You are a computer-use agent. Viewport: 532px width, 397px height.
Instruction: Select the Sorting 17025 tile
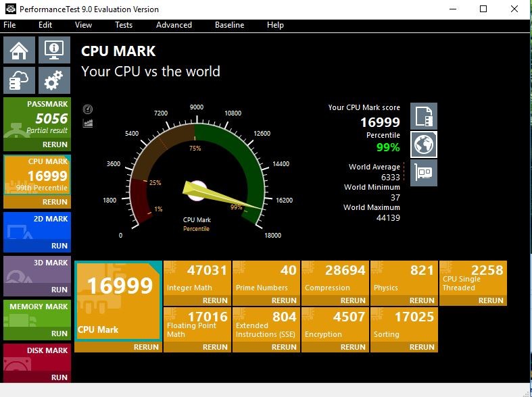coord(404,325)
